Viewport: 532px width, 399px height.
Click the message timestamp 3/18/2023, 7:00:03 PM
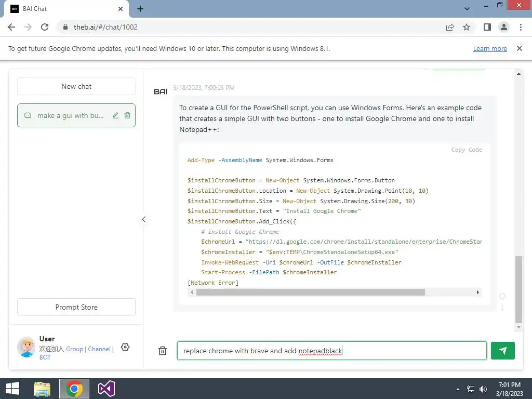click(204, 87)
